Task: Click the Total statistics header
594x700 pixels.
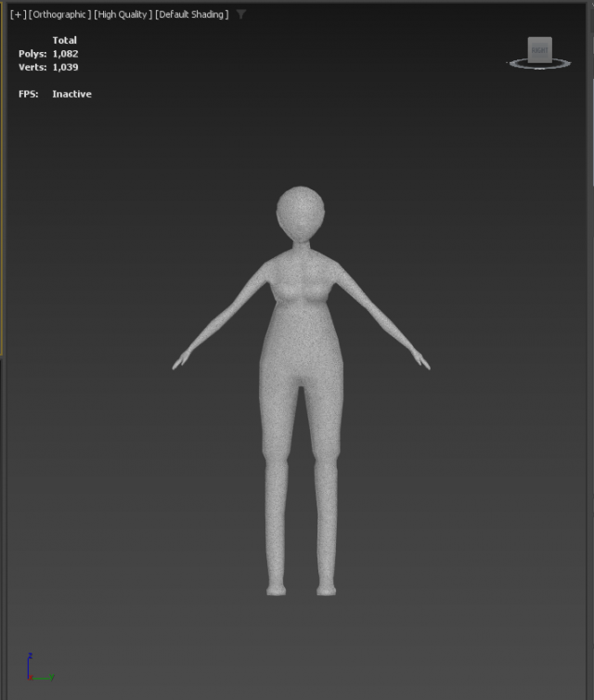Action: tap(64, 40)
